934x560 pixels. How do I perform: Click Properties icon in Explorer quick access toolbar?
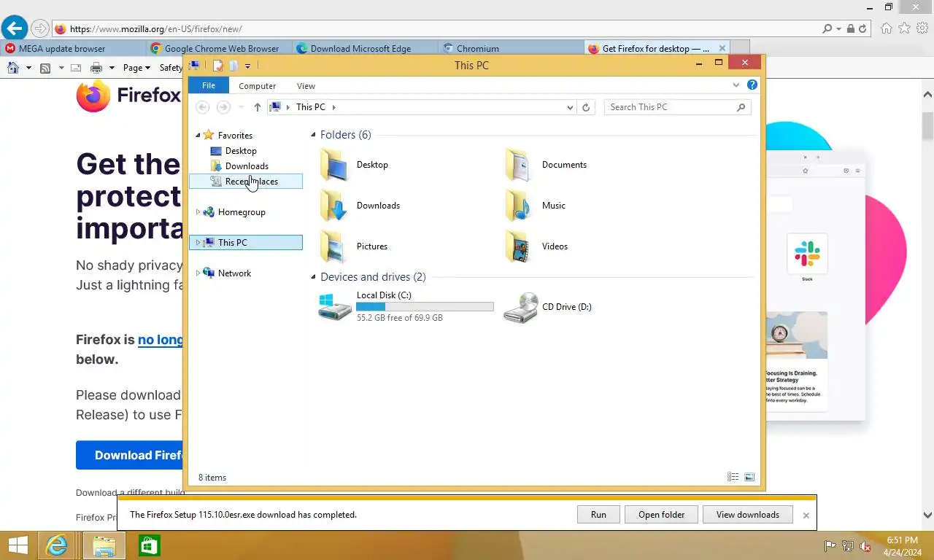[x=217, y=66]
